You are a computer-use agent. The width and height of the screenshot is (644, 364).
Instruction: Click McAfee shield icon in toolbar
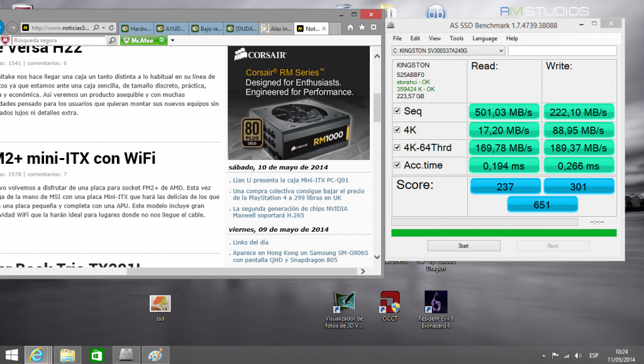5,40
